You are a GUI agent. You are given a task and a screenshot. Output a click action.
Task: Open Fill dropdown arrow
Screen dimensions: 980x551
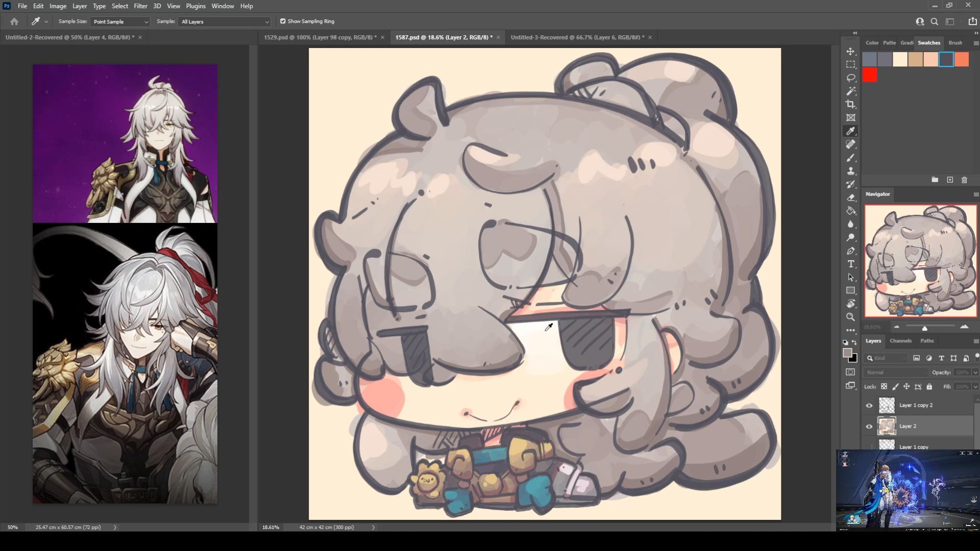click(975, 387)
